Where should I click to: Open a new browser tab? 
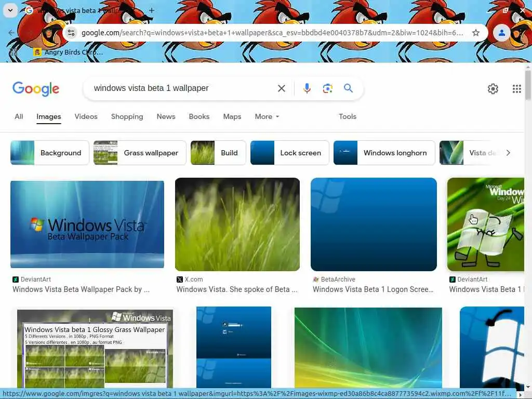click(152, 10)
